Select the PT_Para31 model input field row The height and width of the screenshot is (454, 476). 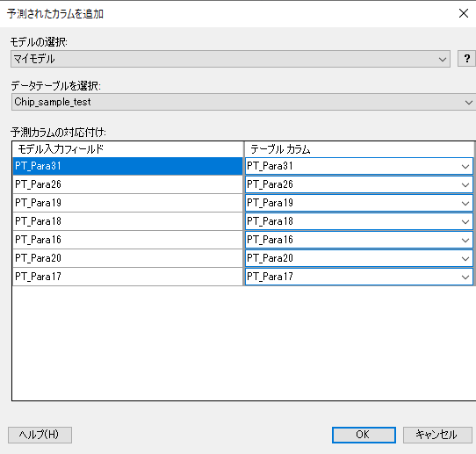(127, 166)
